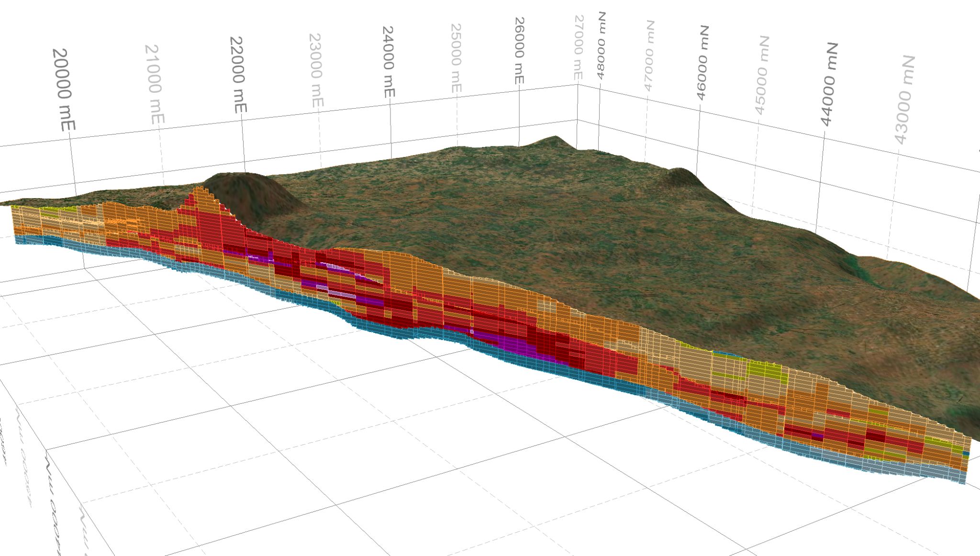
Task: Select the faint 23000 mE label
Action: coord(316,70)
